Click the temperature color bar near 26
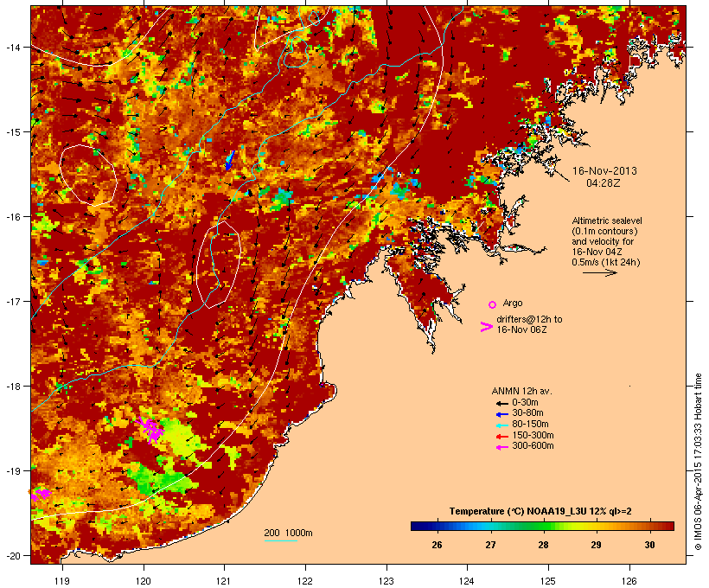 pyautogui.click(x=437, y=526)
